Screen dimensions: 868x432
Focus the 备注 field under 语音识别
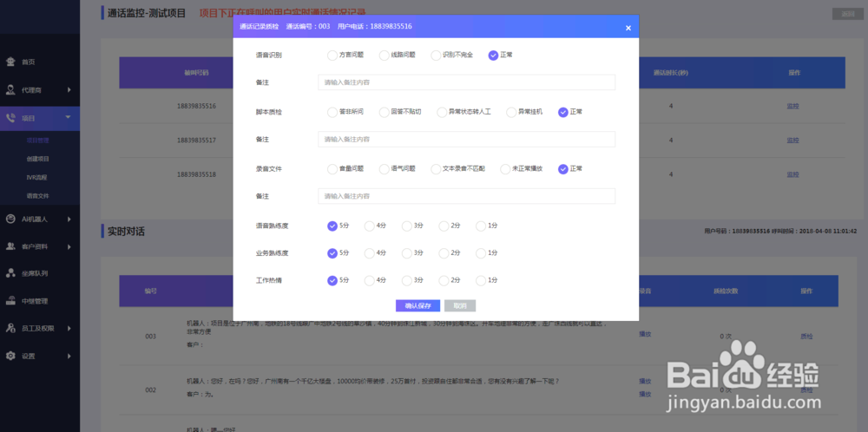coord(466,82)
